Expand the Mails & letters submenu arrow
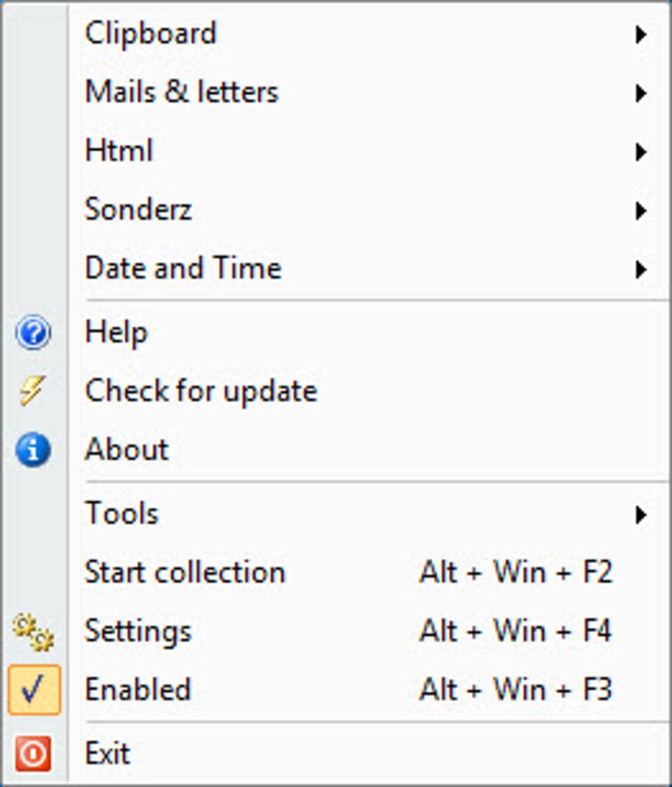The height and width of the screenshot is (787, 672). click(640, 93)
